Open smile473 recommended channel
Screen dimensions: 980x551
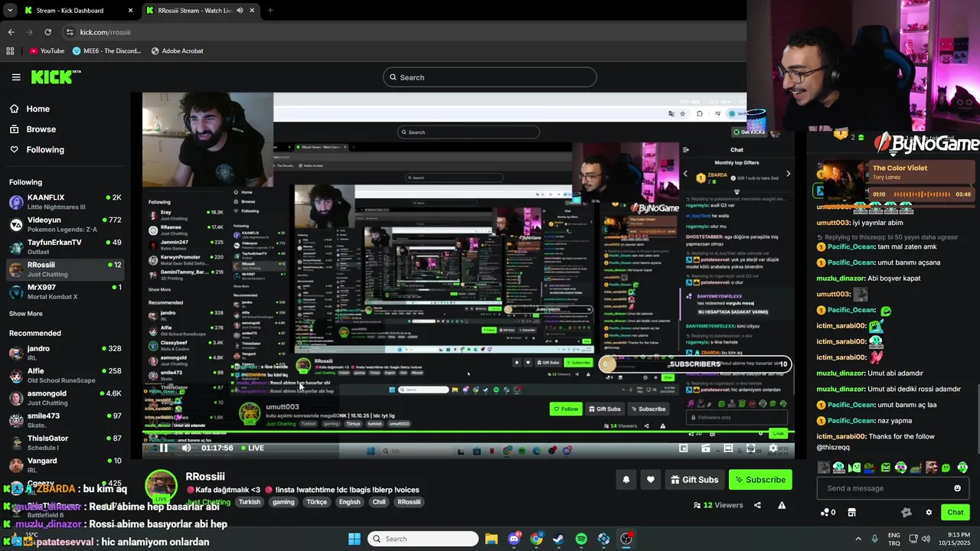65,420
